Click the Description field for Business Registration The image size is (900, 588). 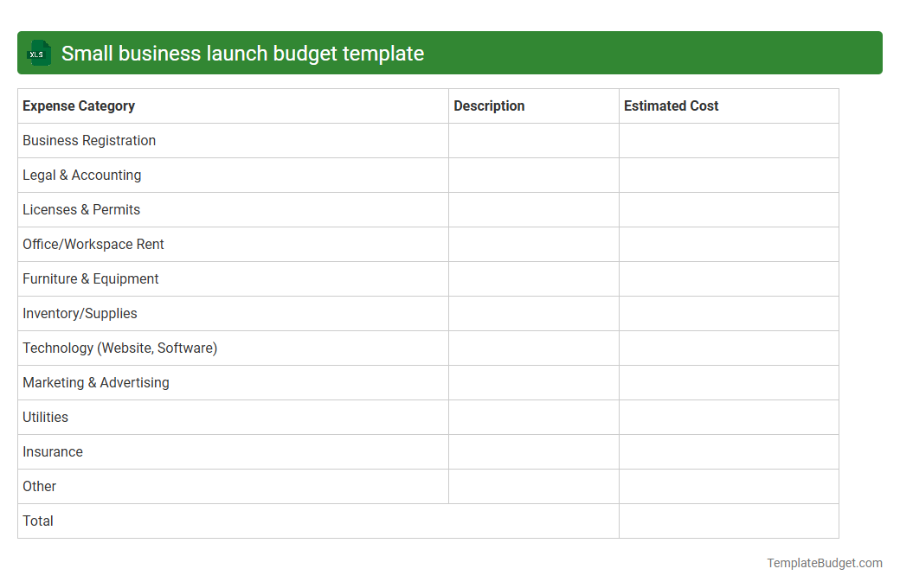pos(532,140)
